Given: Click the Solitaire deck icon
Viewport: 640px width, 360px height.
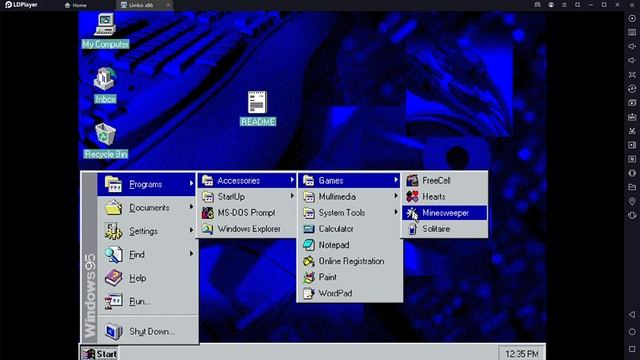Looking at the screenshot, I should click(x=412, y=229).
